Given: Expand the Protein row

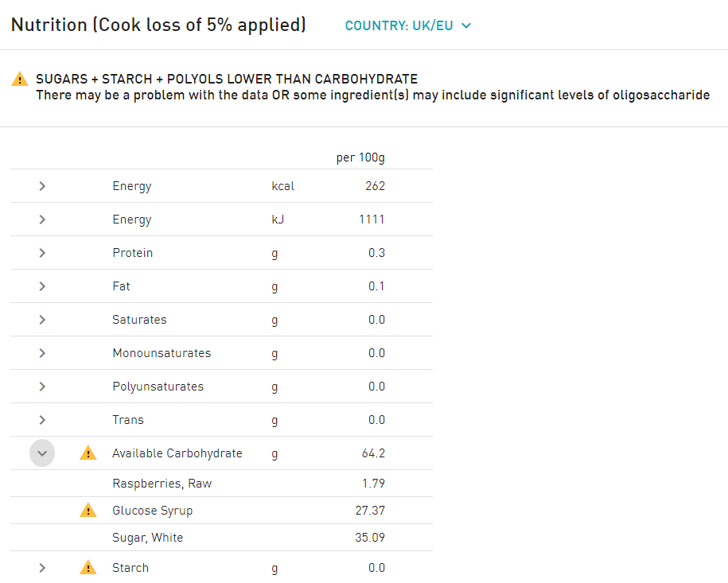Looking at the screenshot, I should pos(41,252).
